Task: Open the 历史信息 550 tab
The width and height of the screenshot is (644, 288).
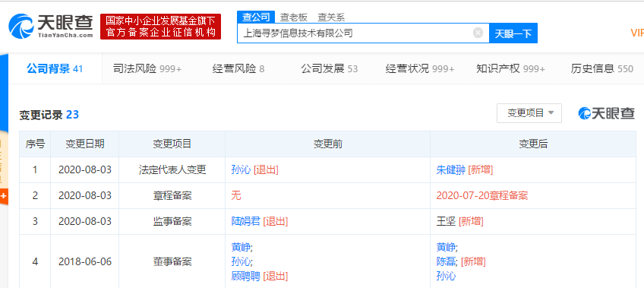Action: click(601, 68)
